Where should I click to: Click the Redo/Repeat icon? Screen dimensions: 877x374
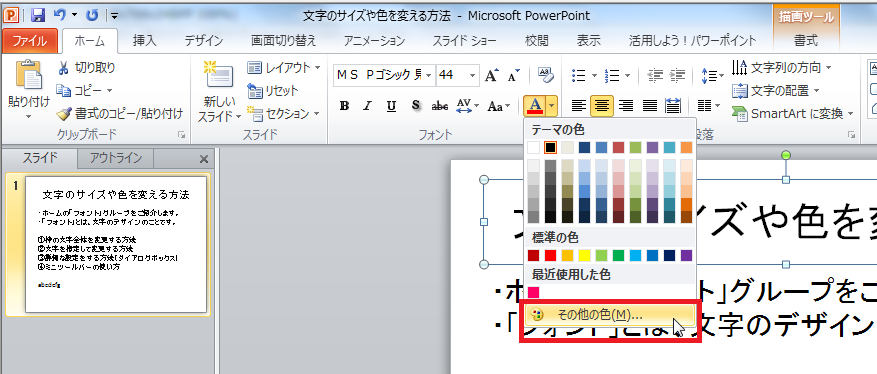[x=92, y=15]
